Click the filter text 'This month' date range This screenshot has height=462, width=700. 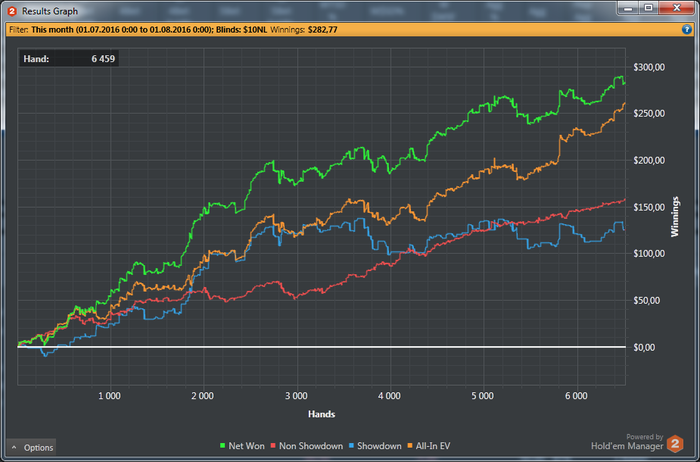pos(122,30)
